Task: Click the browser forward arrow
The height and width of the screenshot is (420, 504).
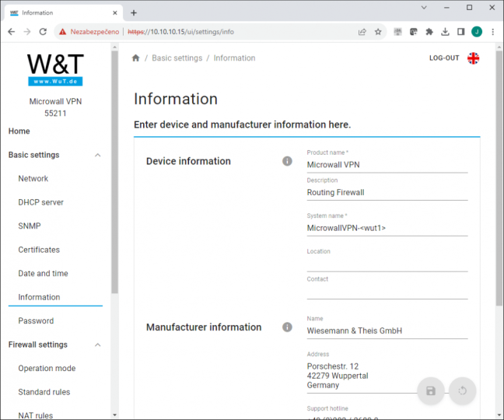Action: 27,31
